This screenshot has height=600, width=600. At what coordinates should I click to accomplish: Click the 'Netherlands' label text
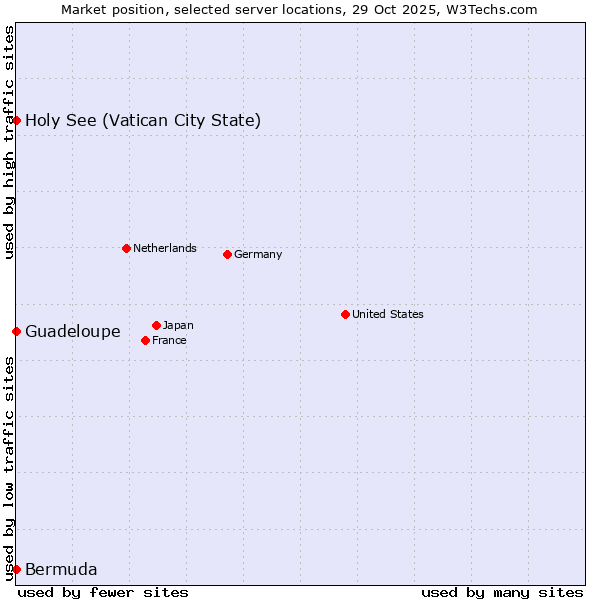[x=165, y=248]
